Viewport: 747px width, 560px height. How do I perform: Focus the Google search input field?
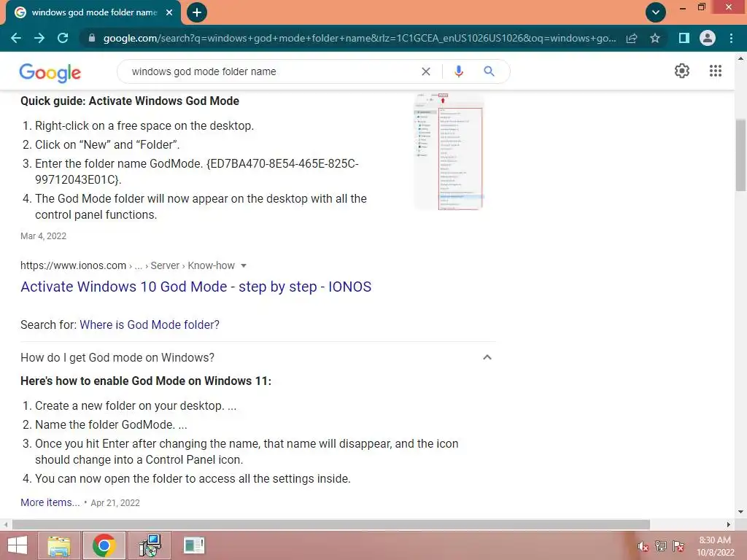pyautogui.click(x=271, y=71)
